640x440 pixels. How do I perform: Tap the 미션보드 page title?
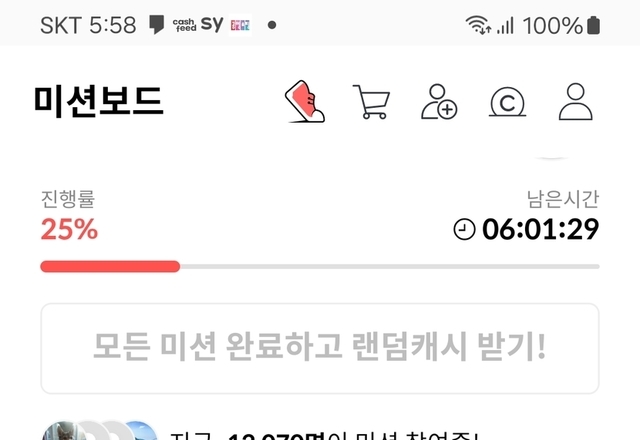99,102
